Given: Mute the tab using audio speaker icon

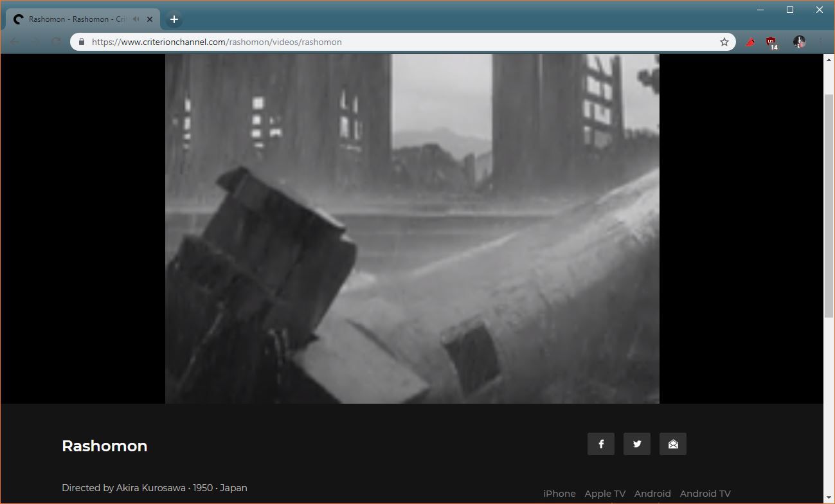Looking at the screenshot, I should click(136, 19).
